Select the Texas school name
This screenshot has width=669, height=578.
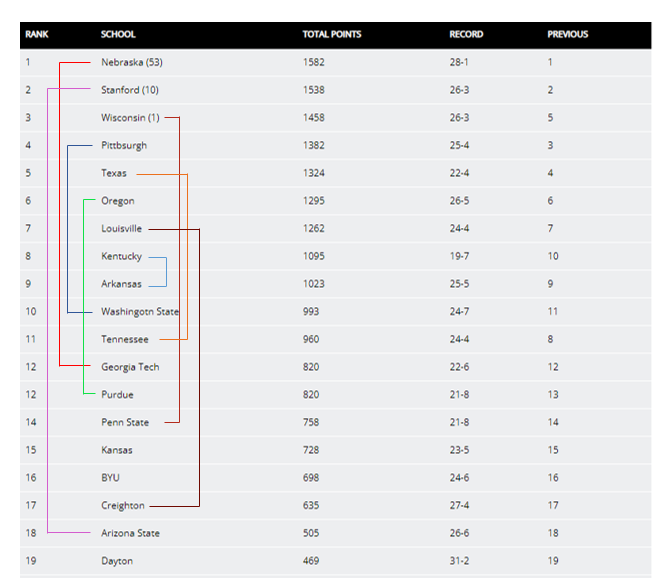pos(114,173)
